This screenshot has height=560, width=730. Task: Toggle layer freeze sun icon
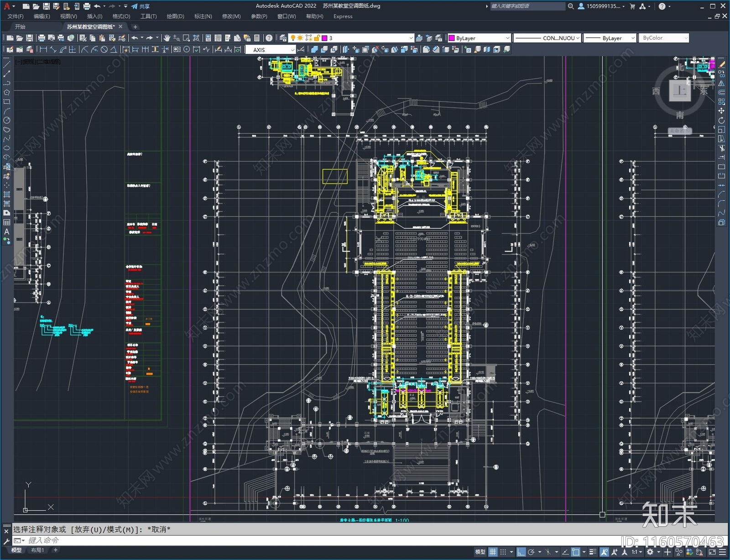[x=300, y=38]
